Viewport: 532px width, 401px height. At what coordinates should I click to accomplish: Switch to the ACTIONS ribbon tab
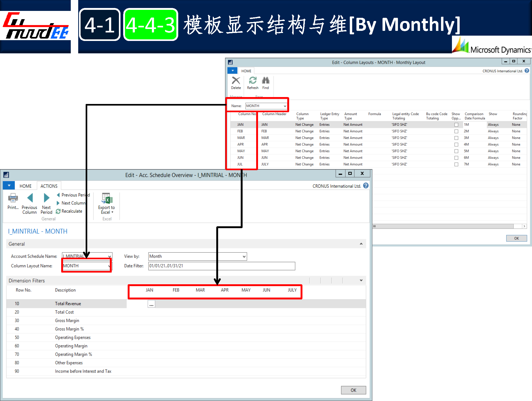click(49, 186)
